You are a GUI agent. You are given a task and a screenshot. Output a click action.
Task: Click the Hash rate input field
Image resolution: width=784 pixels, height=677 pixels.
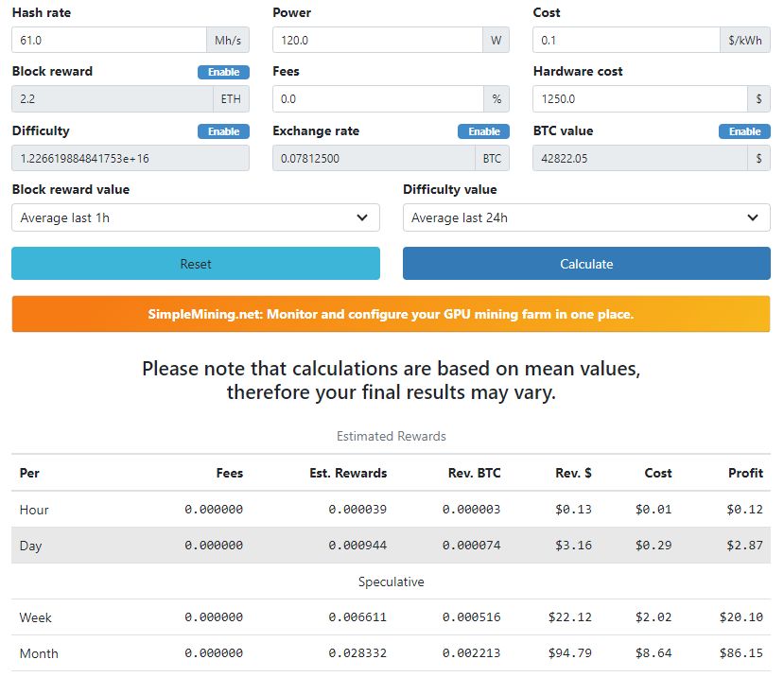pyautogui.click(x=109, y=41)
